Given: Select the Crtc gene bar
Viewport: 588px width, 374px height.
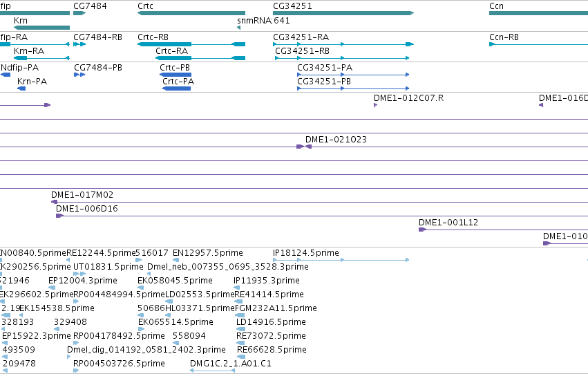Looking at the screenshot, I should click(x=191, y=13).
